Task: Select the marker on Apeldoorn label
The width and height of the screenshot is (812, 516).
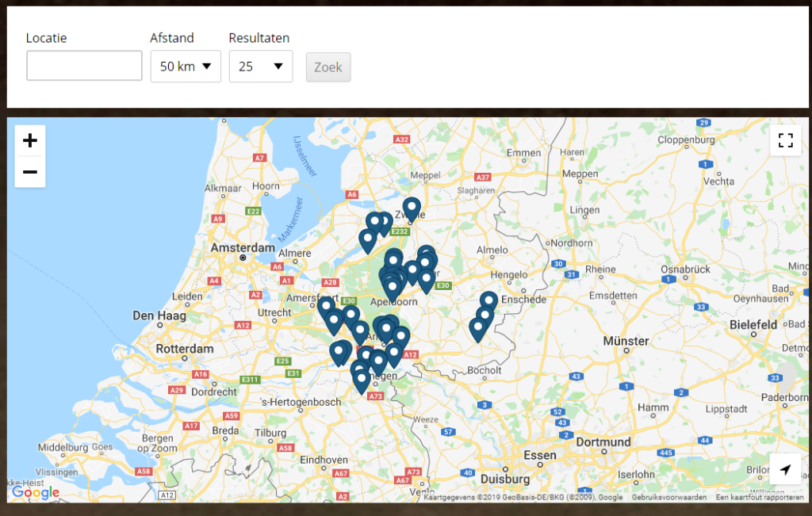Action: (x=392, y=290)
